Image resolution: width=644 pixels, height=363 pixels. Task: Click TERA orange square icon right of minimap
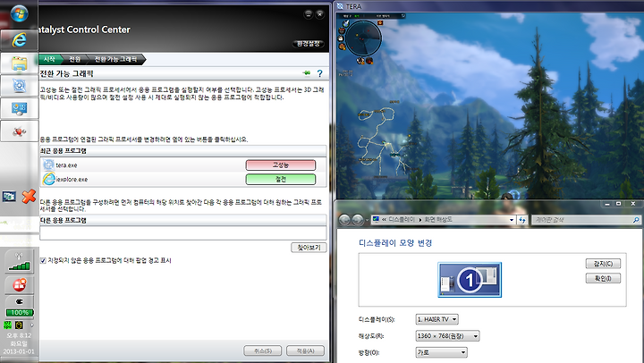click(380, 22)
